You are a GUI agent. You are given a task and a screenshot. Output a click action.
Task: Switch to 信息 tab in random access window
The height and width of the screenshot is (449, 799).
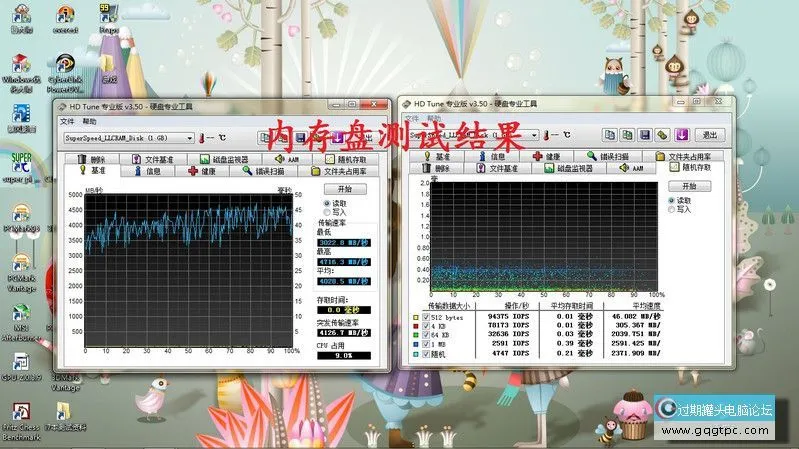pyautogui.click(x=492, y=156)
